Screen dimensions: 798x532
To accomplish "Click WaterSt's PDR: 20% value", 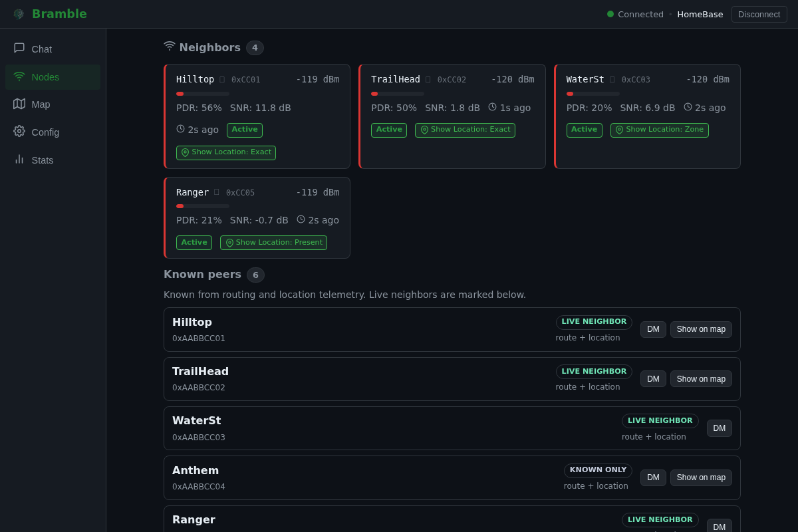I will (589, 108).
